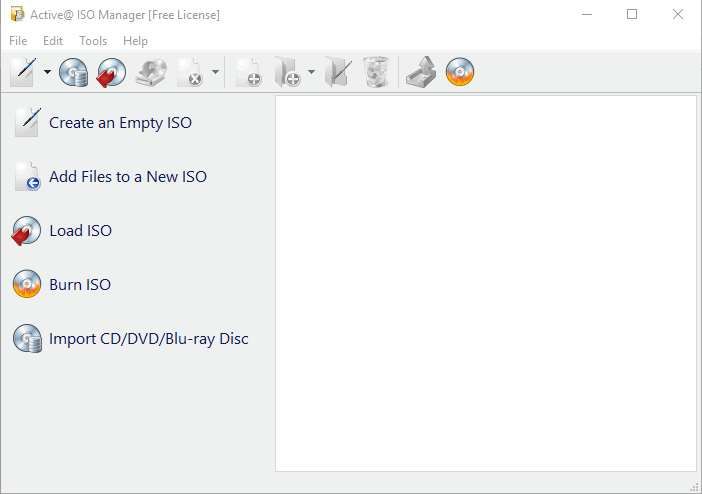This screenshot has height=494, width=702.
Task: Open the Tools menu
Action: 93,41
